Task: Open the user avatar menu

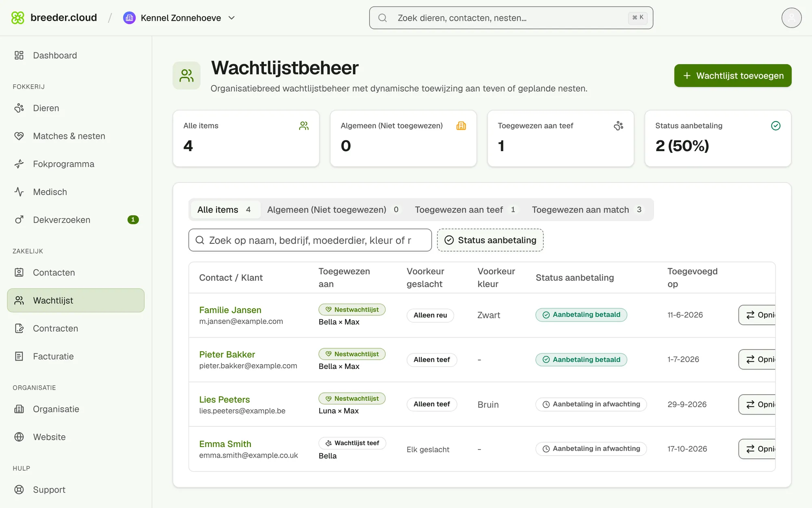Action: coord(791,18)
